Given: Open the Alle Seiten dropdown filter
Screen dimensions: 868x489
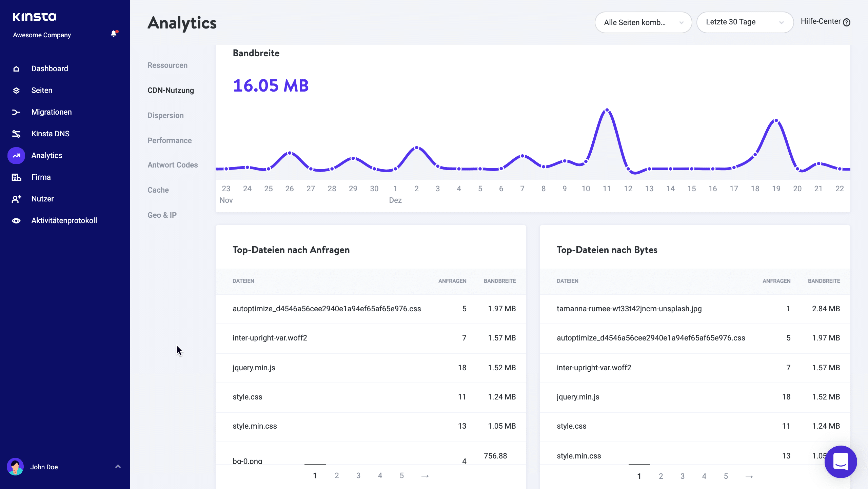Looking at the screenshot, I should (643, 22).
